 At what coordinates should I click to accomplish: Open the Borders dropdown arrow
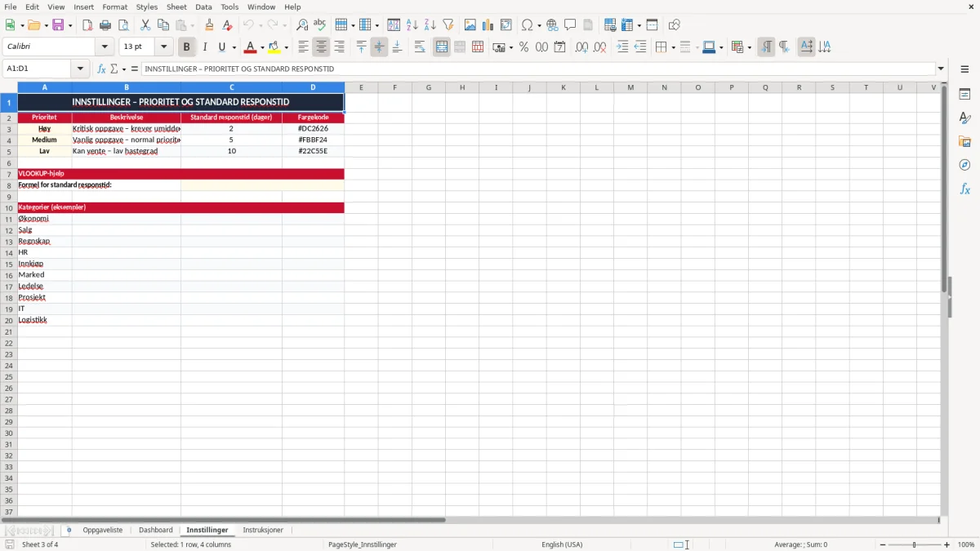click(x=672, y=47)
